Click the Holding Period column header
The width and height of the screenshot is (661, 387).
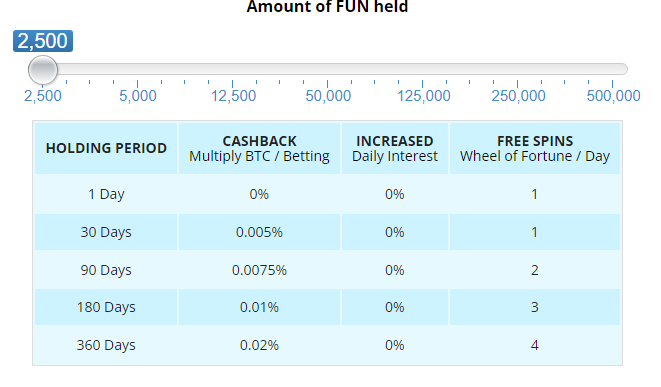(x=106, y=148)
